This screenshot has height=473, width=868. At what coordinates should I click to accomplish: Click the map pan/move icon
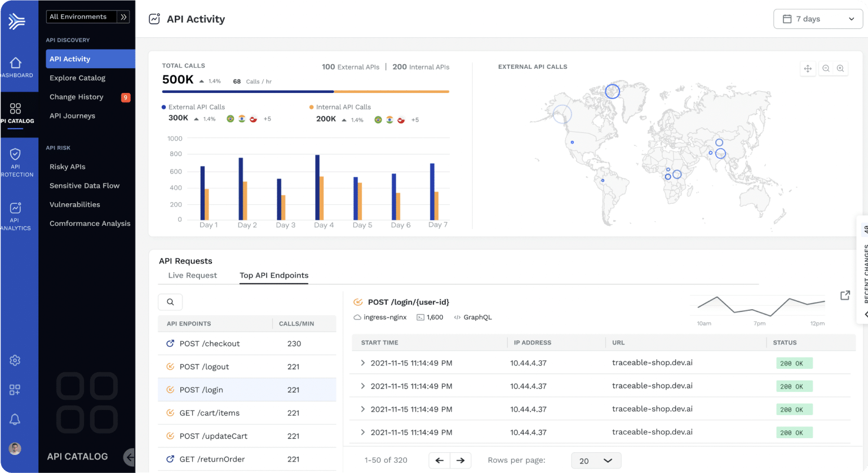click(808, 69)
